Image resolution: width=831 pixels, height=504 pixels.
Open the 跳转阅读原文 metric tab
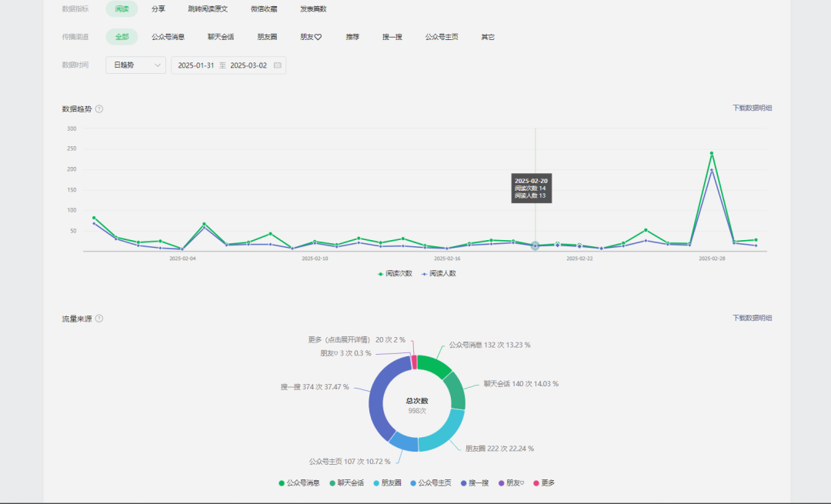coord(208,9)
